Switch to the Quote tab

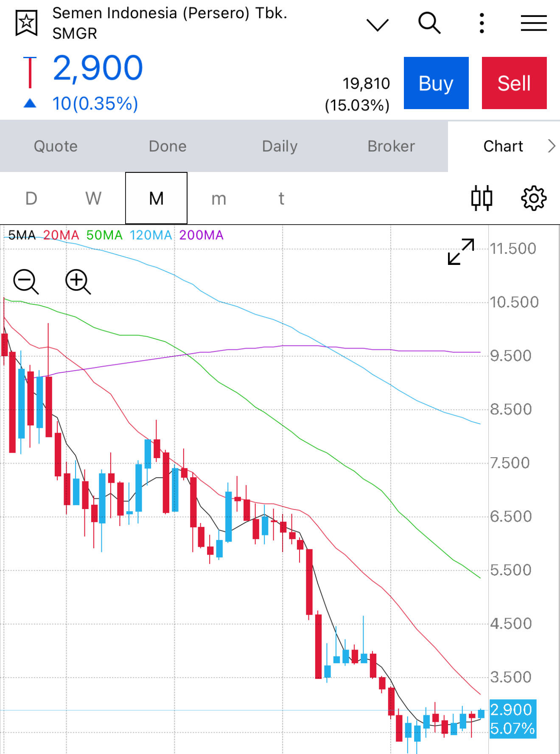(56, 146)
